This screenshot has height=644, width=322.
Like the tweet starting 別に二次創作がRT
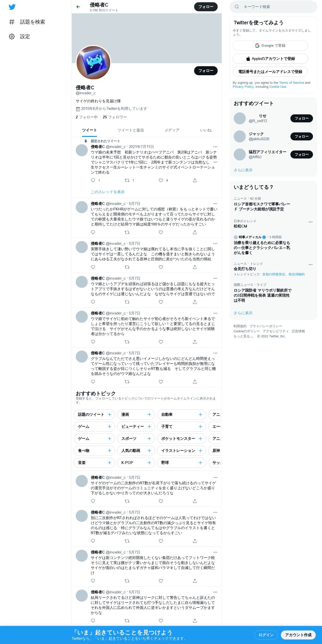click(x=161, y=541)
